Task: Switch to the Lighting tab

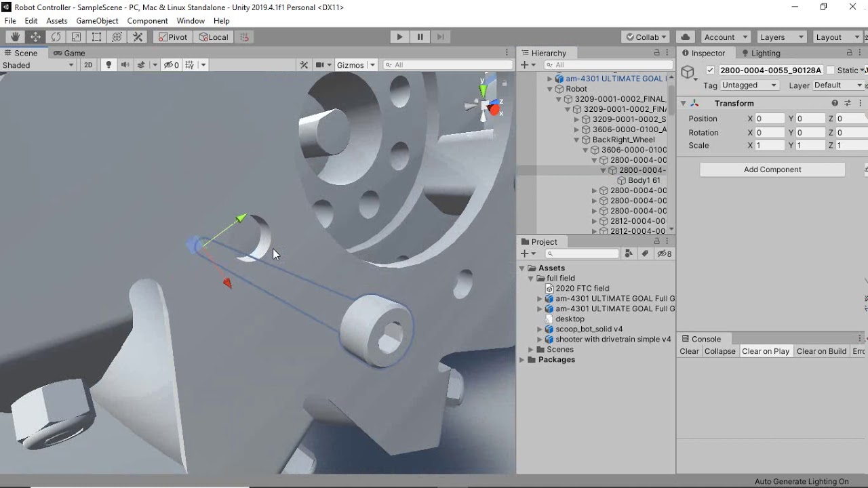Action: click(761, 53)
